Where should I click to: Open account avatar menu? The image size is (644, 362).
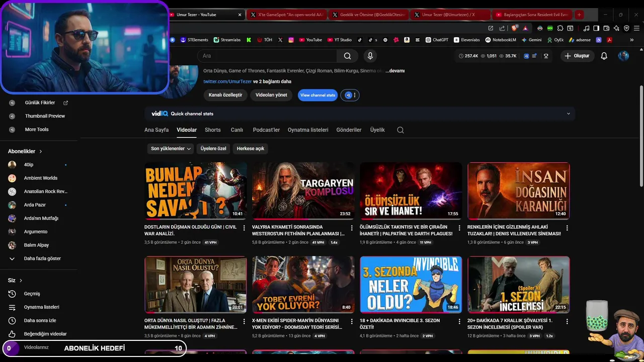623,56
